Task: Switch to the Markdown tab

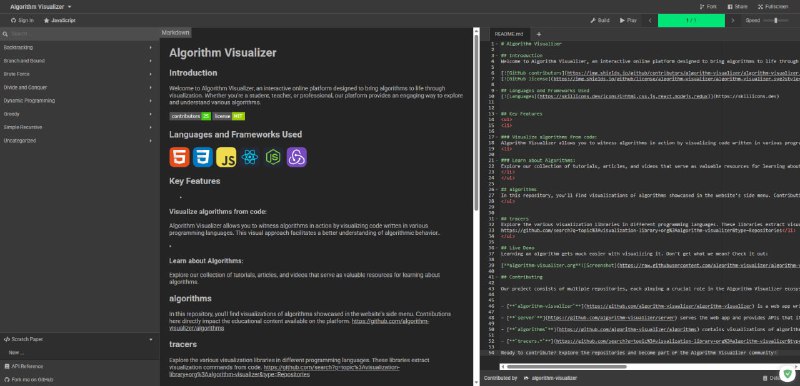Action: coord(176,33)
